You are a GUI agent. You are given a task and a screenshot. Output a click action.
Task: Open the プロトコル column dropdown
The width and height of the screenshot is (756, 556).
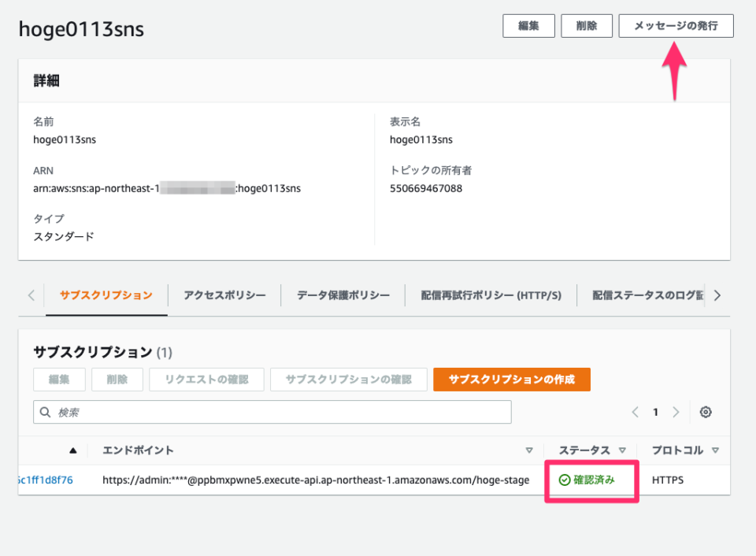pos(715,450)
